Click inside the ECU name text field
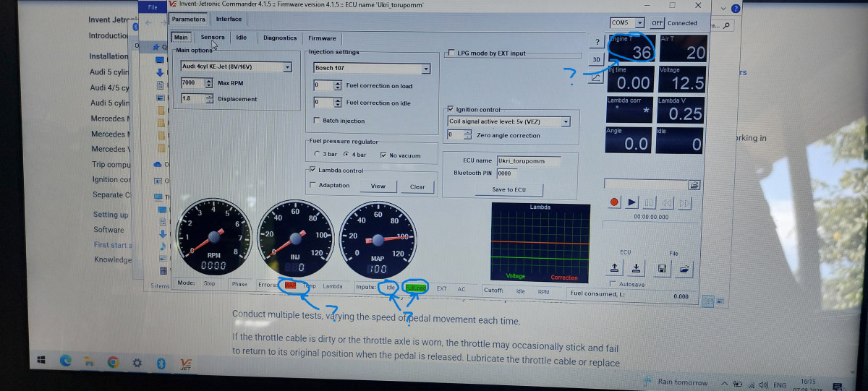The image size is (868, 391). click(517, 160)
